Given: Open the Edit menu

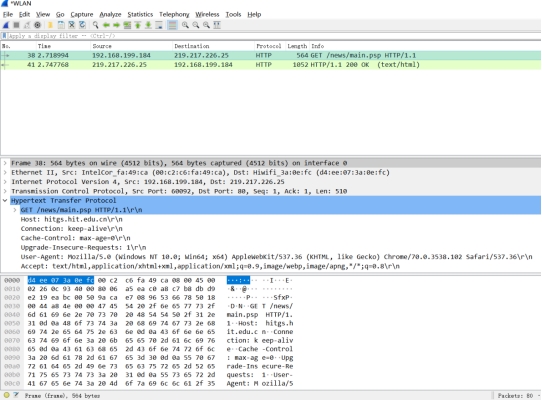Looking at the screenshot, I should click(24, 14).
